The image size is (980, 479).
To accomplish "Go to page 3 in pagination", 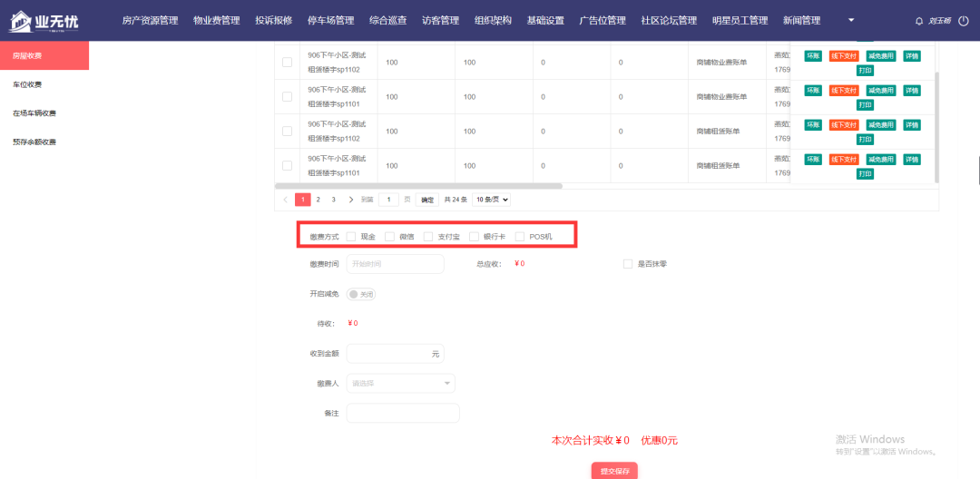I will coord(334,200).
